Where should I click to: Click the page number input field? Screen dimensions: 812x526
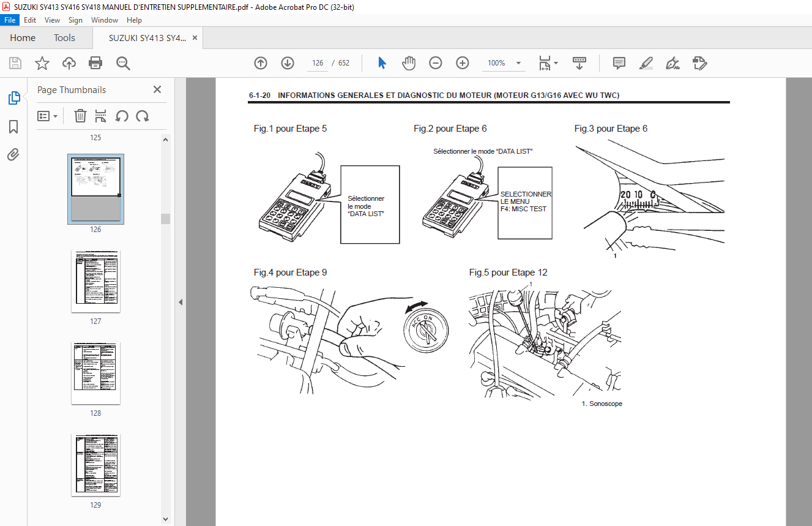coord(317,63)
